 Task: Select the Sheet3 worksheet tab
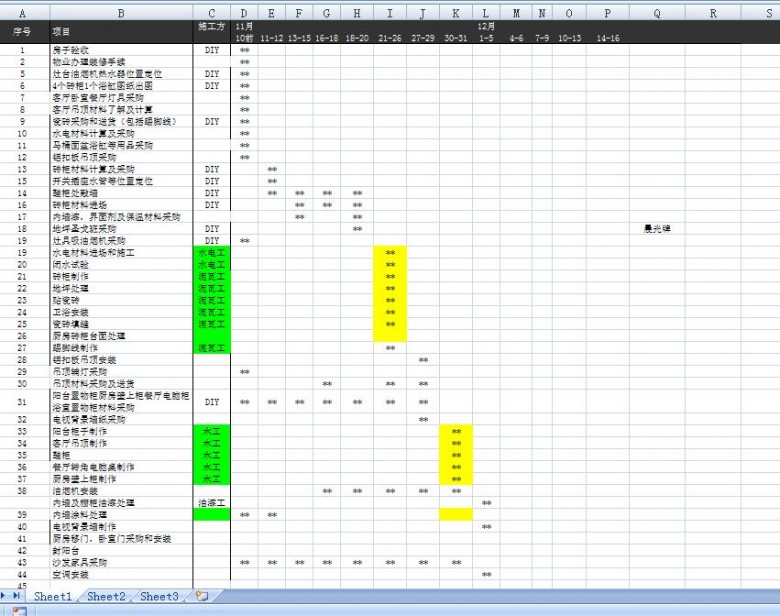pyautogui.click(x=159, y=596)
